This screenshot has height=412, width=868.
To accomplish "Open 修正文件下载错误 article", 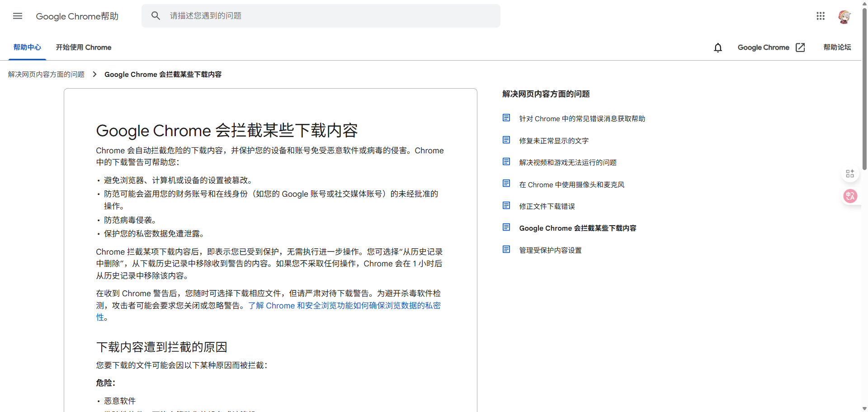I will pos(547,206).
